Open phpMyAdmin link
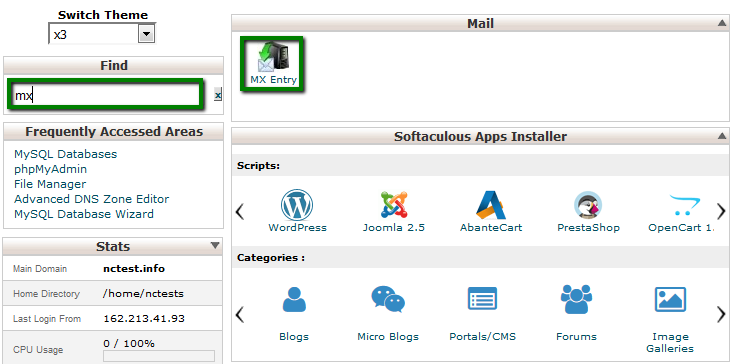 coord(50,169)
